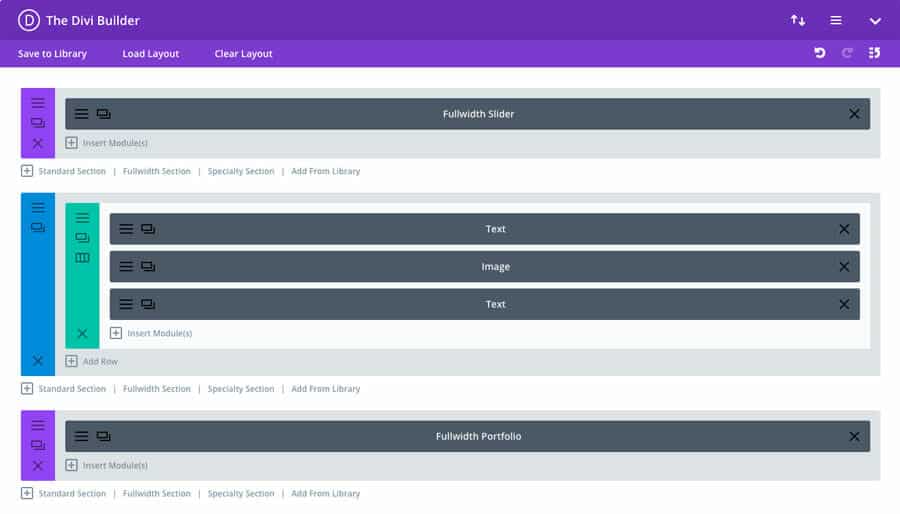
Task: Delete the first purple fullwidth section
Action: 38,143
